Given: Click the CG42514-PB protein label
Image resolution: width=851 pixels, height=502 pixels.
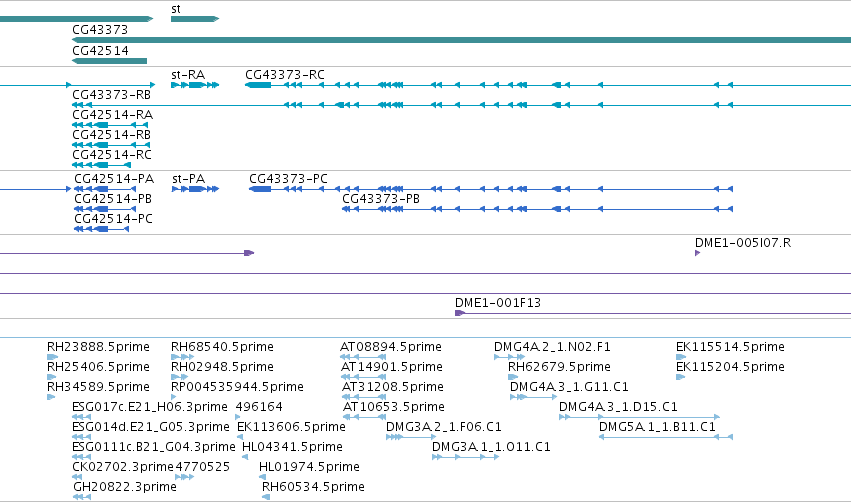Looking at the screenshot, I should [113, 199].
